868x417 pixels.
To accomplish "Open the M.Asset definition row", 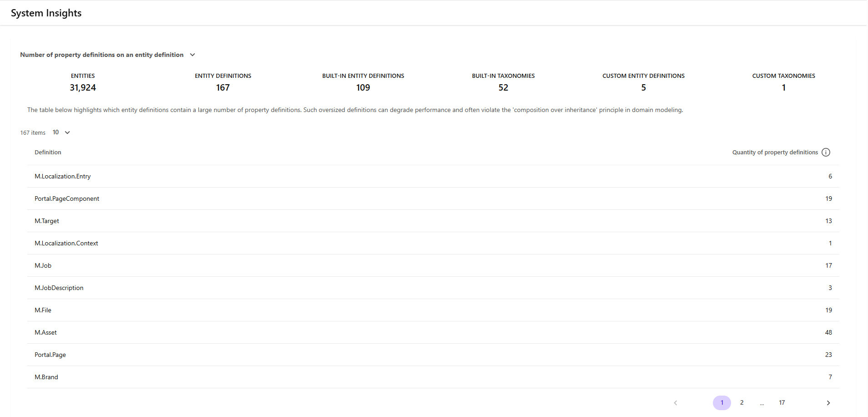I will pyautogui.click(x=46, y=333).
